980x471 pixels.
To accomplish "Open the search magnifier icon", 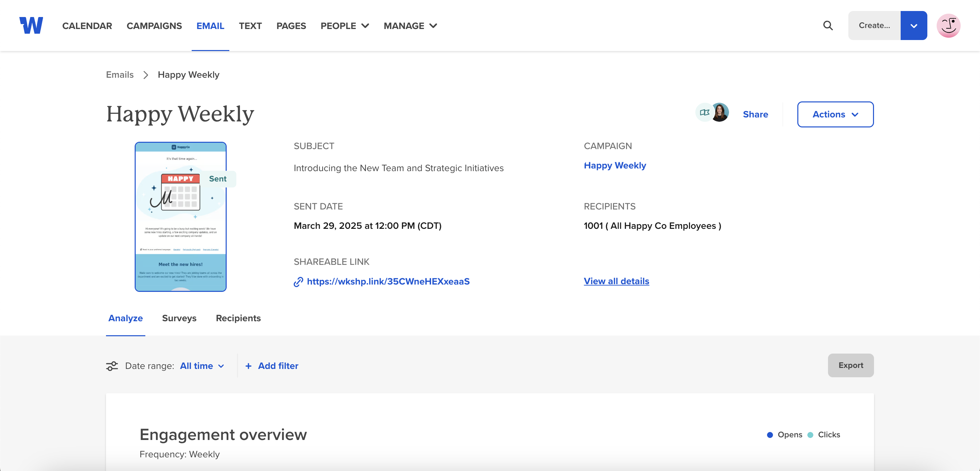I will (828, 25).
